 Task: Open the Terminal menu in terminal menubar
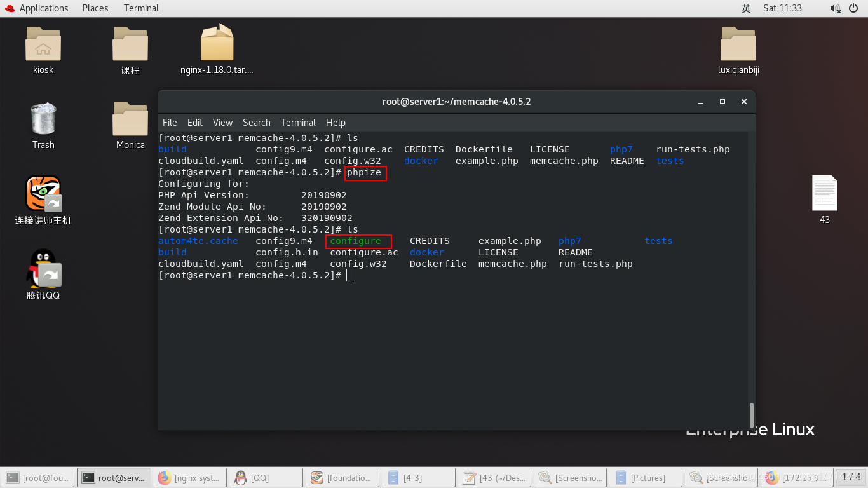click(298, 123)
